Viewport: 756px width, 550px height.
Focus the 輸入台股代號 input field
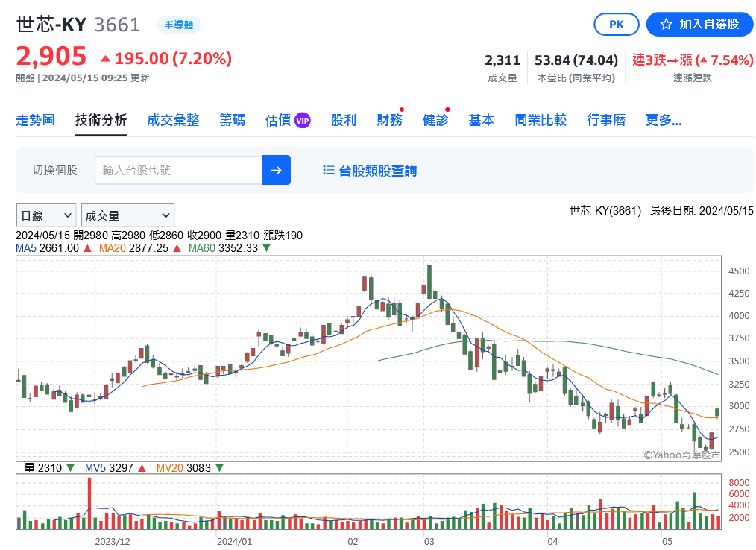178,170
